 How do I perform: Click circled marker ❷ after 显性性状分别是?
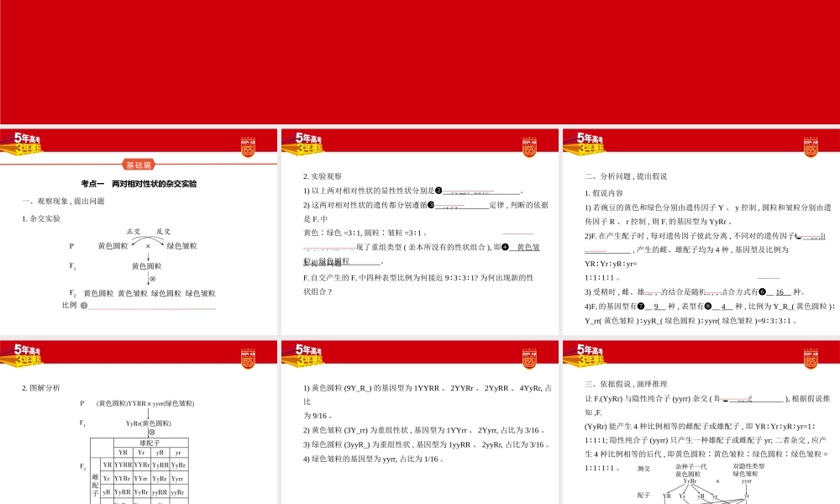pyautogui.click(x=438, y=190)
